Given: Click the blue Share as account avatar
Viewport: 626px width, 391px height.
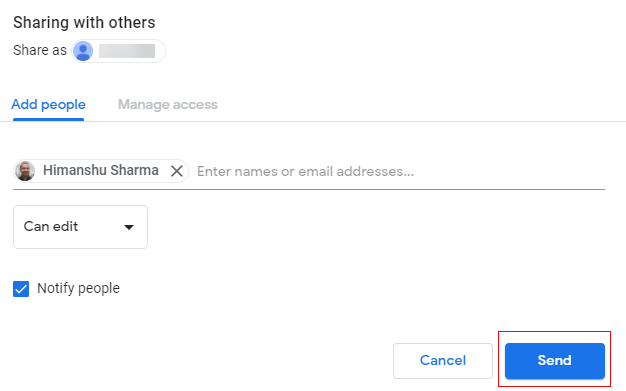Looking at the screenshot, I should [x=83, y=51].
